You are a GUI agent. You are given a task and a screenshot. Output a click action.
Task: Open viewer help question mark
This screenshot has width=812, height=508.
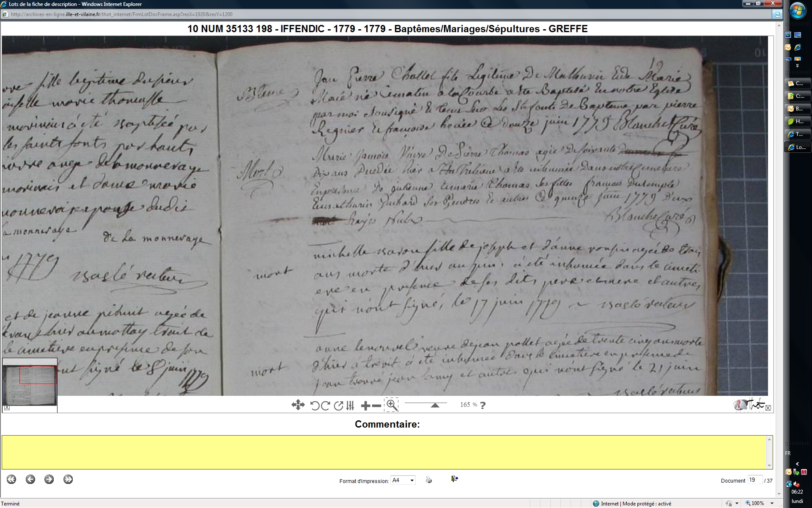click(x=483, y=405)
